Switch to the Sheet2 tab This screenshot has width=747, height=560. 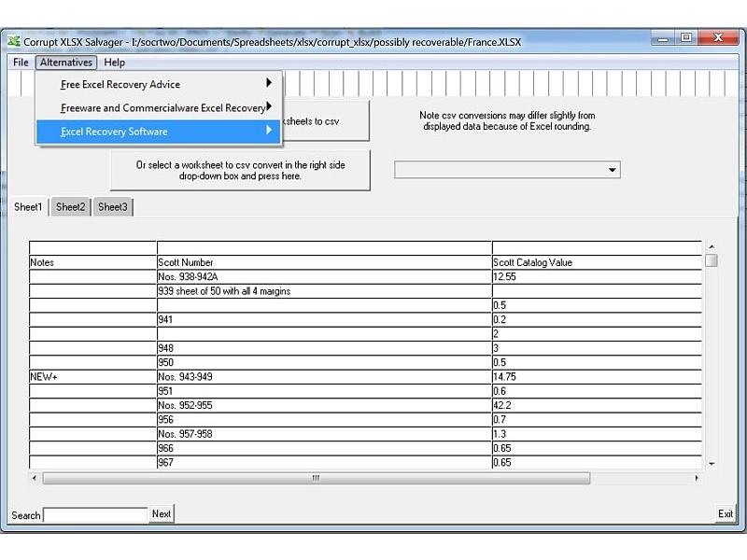[x=69, y=207]
